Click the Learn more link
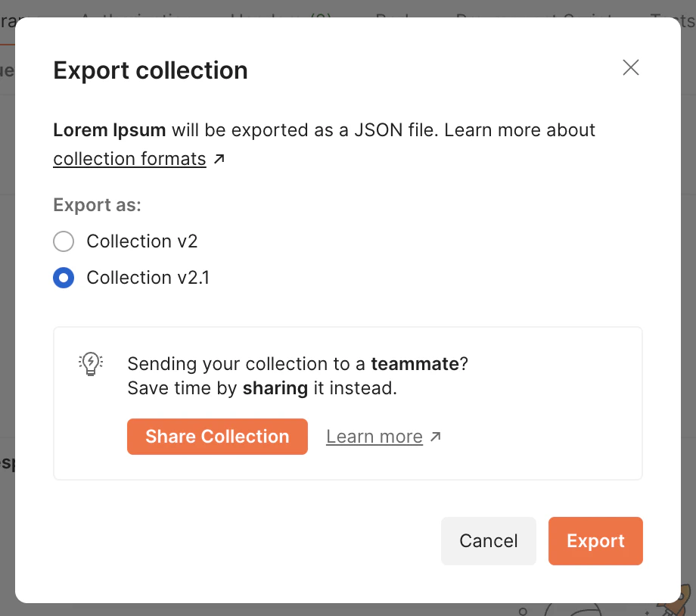 374,436
